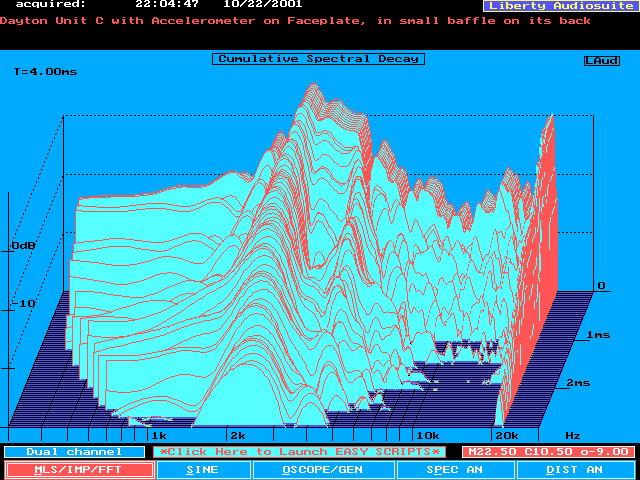This screenshot has height=480, width=640.
Task: Click the 0dB marker on vertical axis
Action: click(23, 245)
